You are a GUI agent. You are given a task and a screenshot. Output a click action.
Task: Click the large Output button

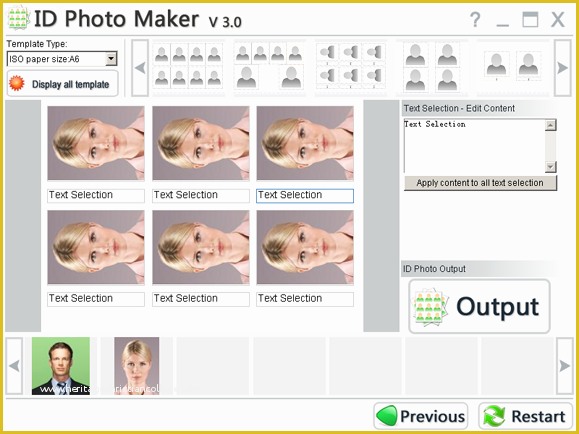(479, 306)
